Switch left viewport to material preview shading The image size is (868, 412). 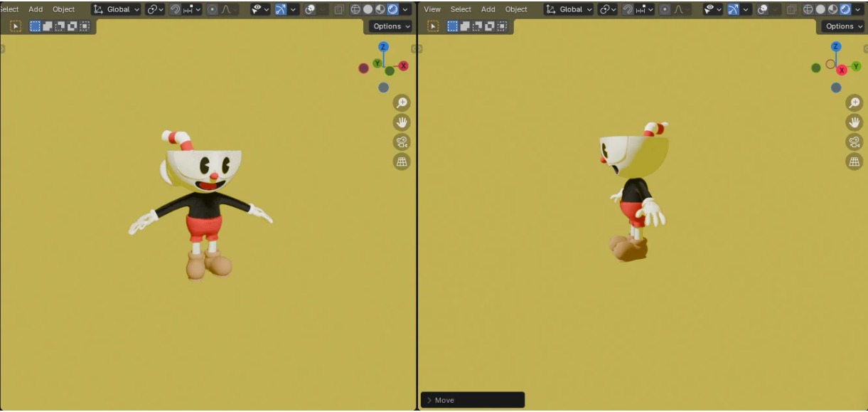380,9
